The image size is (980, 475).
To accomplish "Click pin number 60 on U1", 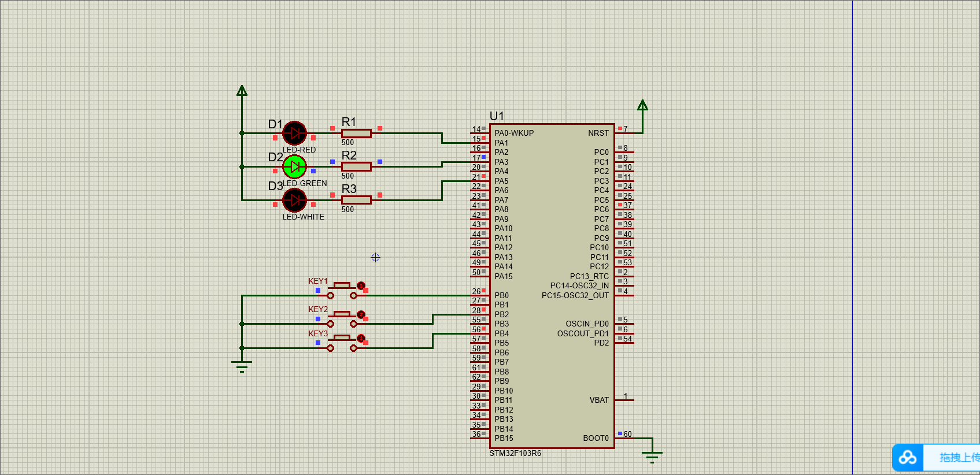I will (627, 434).
